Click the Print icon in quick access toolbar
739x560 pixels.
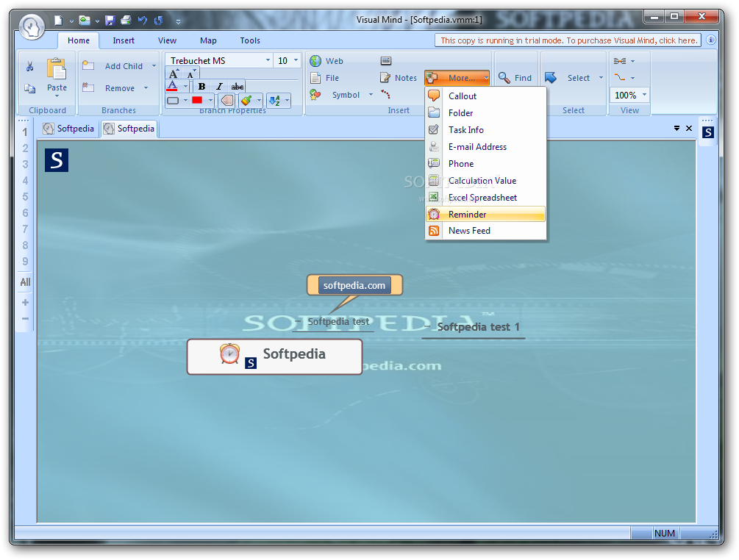(x=126, y=21)
